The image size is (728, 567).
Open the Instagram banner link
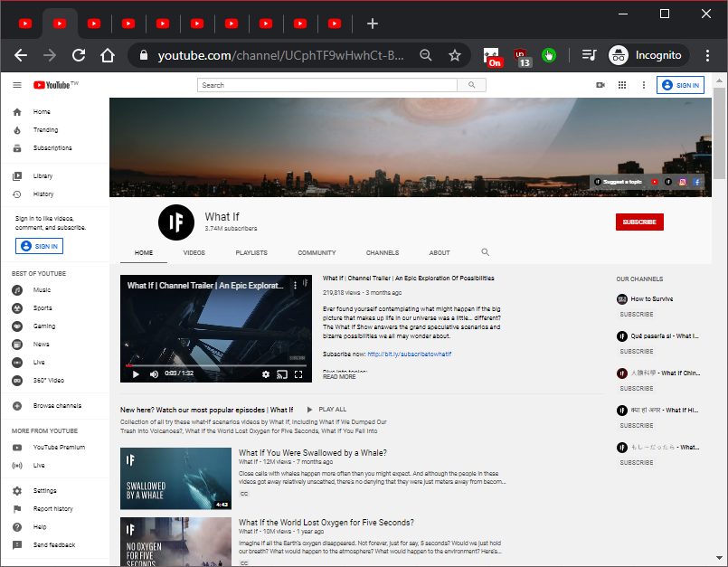[683, 182]
